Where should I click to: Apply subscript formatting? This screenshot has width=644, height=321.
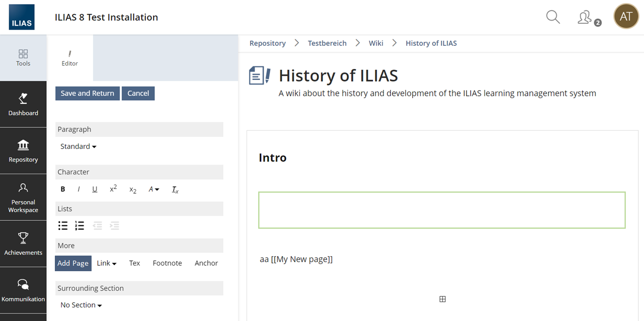(133, 190)
